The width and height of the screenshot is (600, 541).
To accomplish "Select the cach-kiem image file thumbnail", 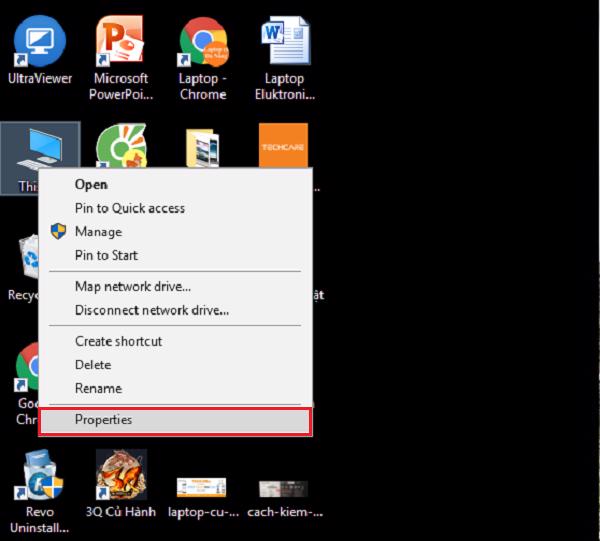I will click(283, 488).
